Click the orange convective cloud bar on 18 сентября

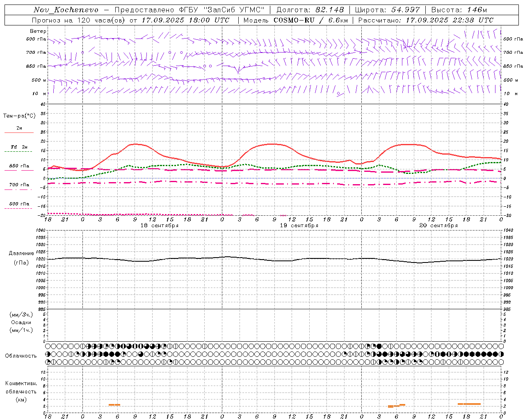point(114,405)
